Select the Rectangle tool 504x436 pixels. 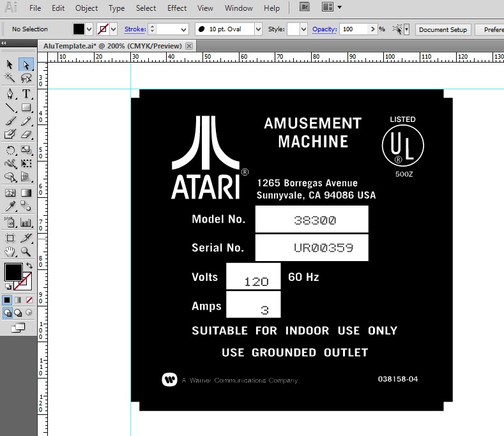coord(26,107)
